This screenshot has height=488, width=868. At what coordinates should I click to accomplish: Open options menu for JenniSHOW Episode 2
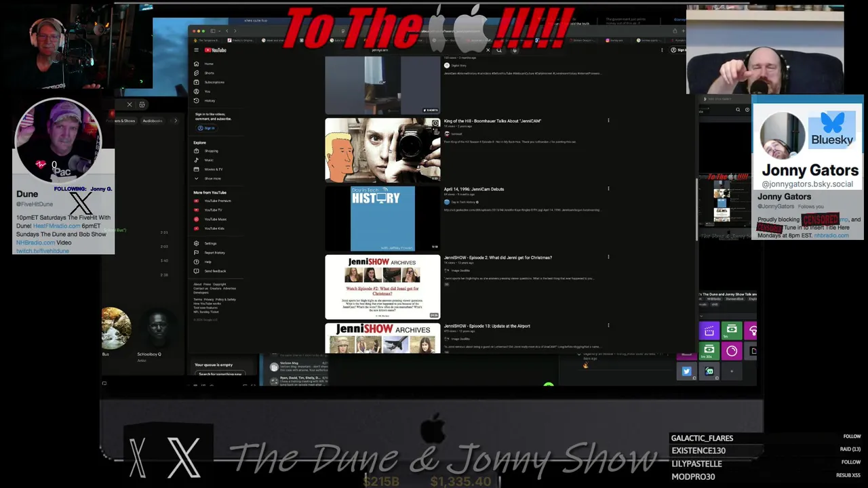click(x=608, y=258)
